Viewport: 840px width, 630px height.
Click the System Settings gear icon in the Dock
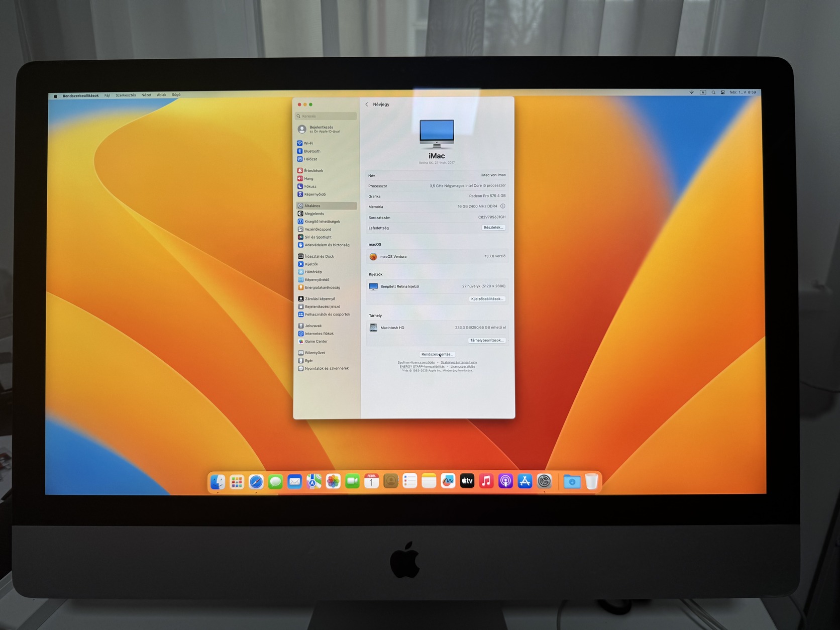tap(545, 482)
